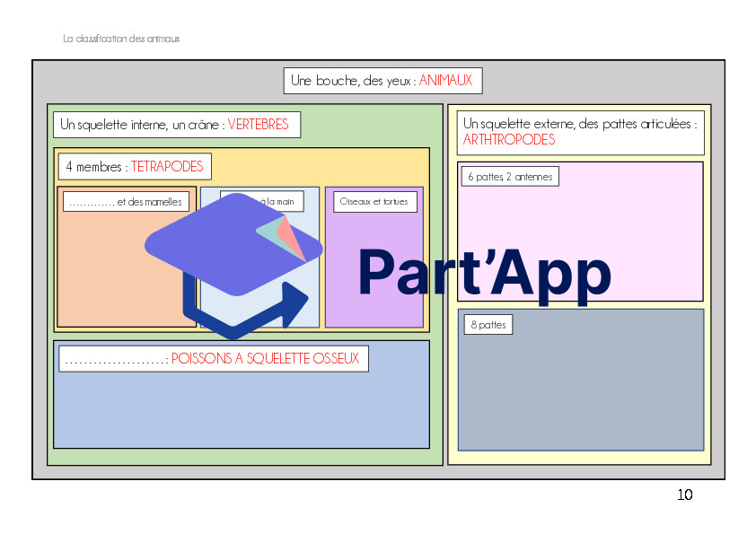The width and height of the screenshot is (756, 534).
Task: Click the page number 10
Action: [x=685, y=495]
